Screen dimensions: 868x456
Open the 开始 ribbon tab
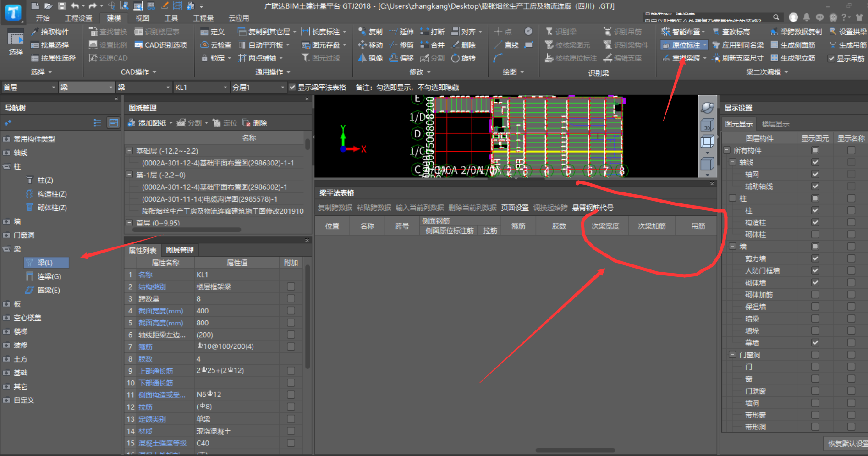point(43,18)
